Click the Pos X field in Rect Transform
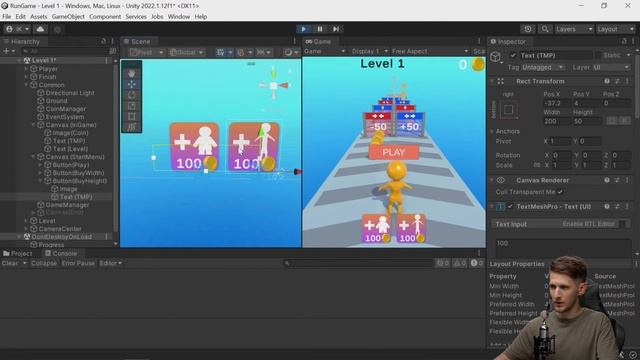The height and width of the screenshot is (360, 640). click(557, 103)
